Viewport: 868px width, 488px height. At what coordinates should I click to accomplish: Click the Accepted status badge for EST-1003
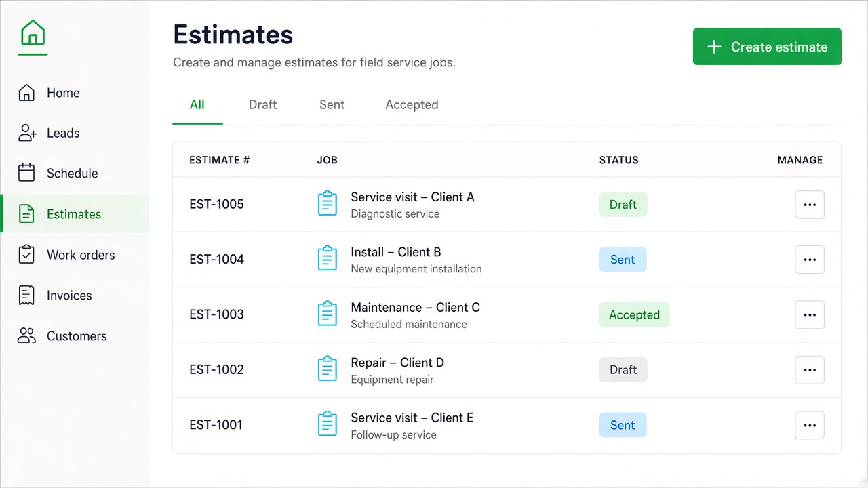coord(634,315)
